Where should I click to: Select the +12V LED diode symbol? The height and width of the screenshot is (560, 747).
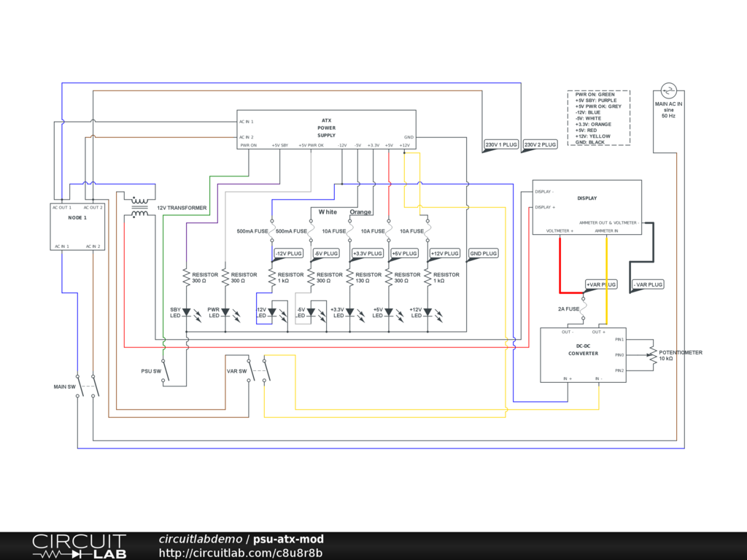[427, 312]
